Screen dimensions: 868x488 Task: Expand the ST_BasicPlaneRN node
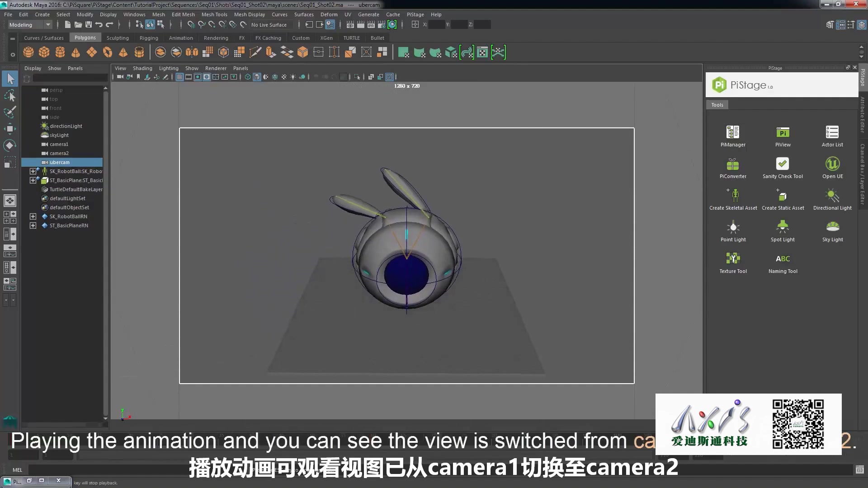[33, 225]
